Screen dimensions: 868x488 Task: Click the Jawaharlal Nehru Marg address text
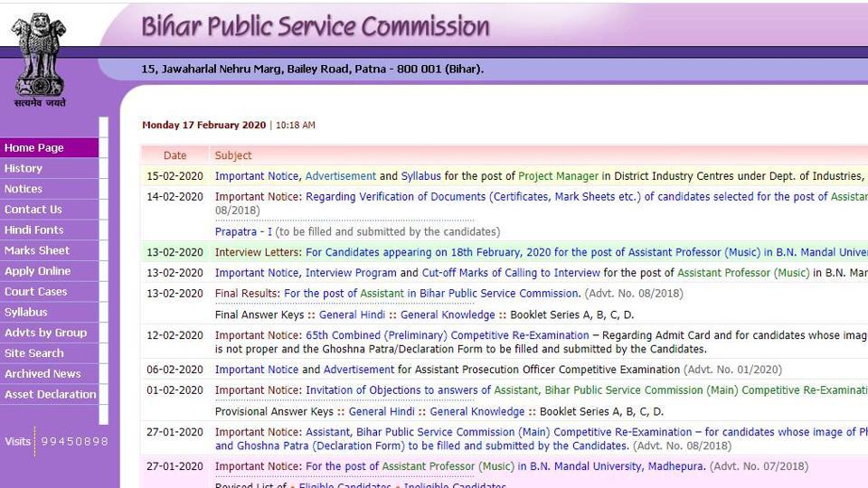tap(312, 70)
